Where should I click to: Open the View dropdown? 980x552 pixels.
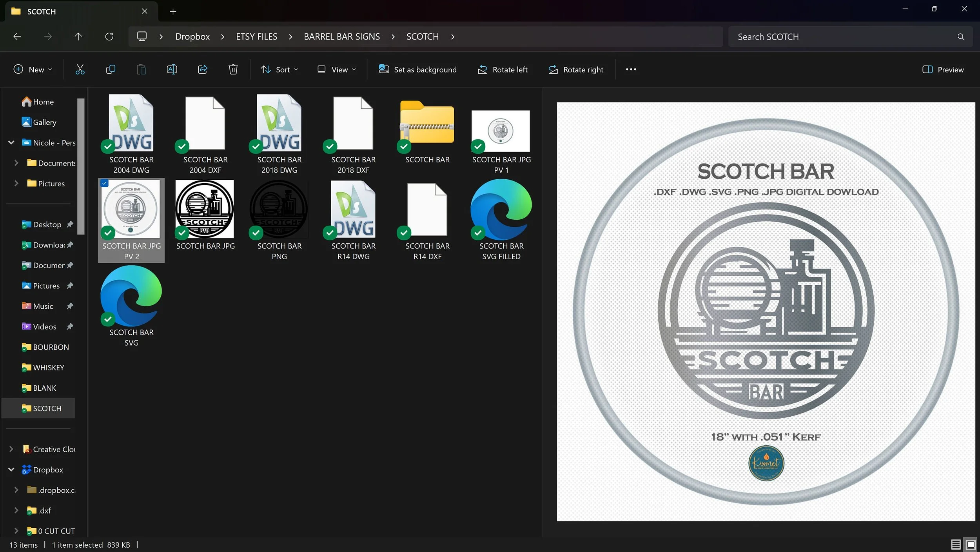tap(337, 69)
